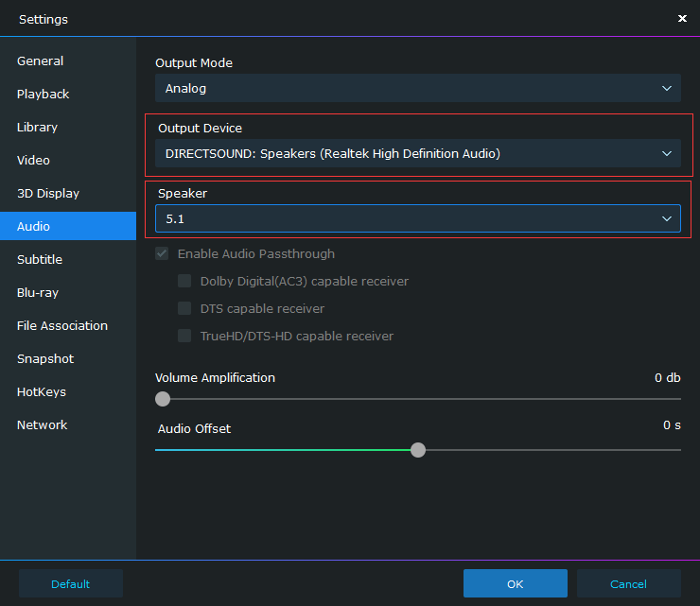Toggle Enable Audio Passthrough checkbox

[162, 254]
